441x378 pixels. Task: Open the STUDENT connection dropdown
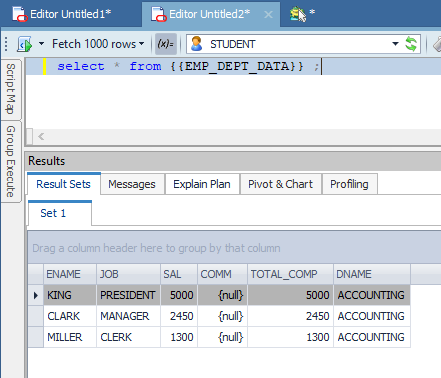pos(395,44)
